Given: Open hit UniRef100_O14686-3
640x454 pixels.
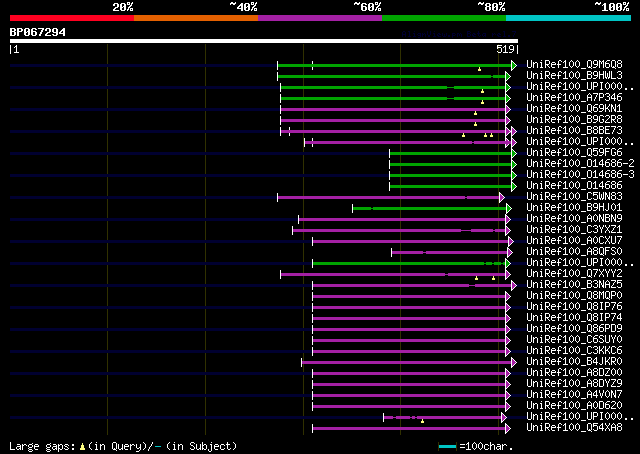Looking at the screenshot, I should 580,175.
